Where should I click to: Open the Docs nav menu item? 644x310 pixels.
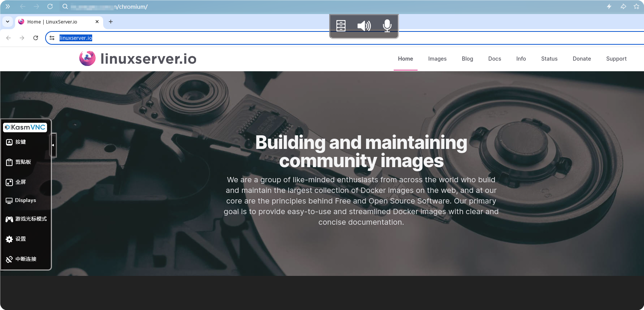coord(494,59)
